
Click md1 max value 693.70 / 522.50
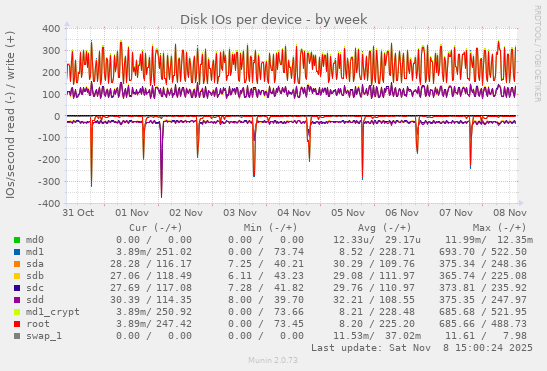pyautogui.click(x=483, y=252)
